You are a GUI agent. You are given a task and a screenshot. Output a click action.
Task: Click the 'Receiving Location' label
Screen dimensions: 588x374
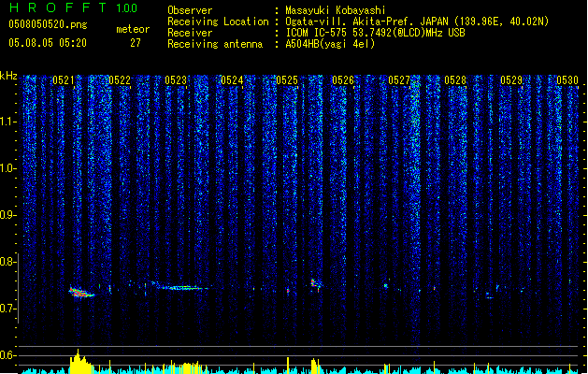point(218,22)
